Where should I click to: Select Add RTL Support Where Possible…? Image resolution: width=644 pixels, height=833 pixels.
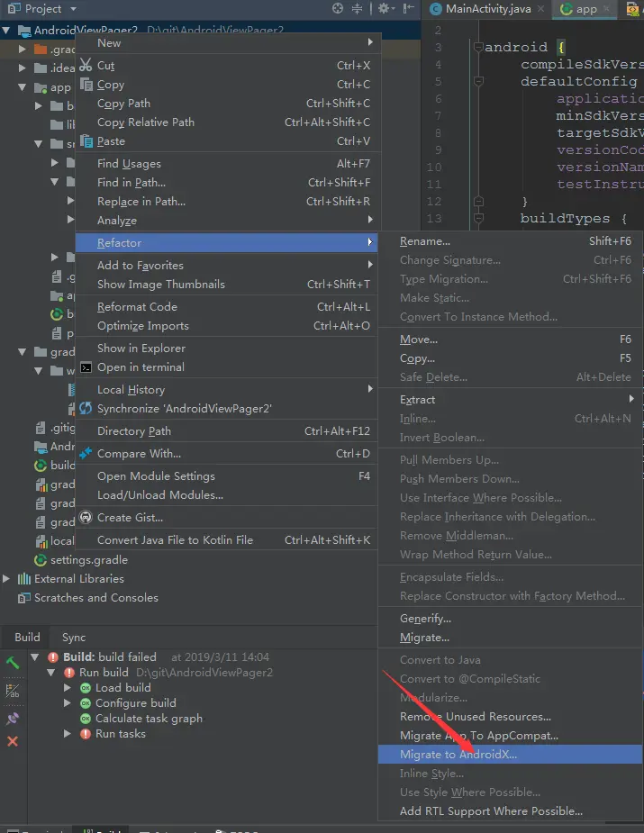511,811
